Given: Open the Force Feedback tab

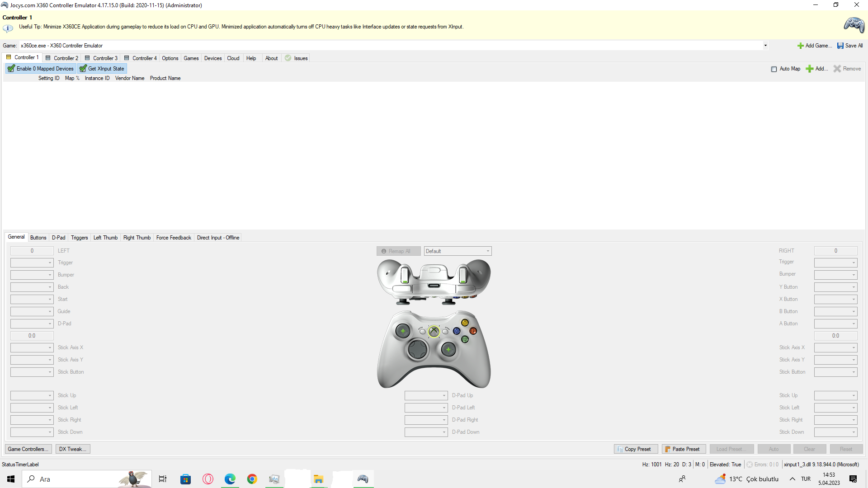Looking at the screenshot, I should tap(174, 238).
